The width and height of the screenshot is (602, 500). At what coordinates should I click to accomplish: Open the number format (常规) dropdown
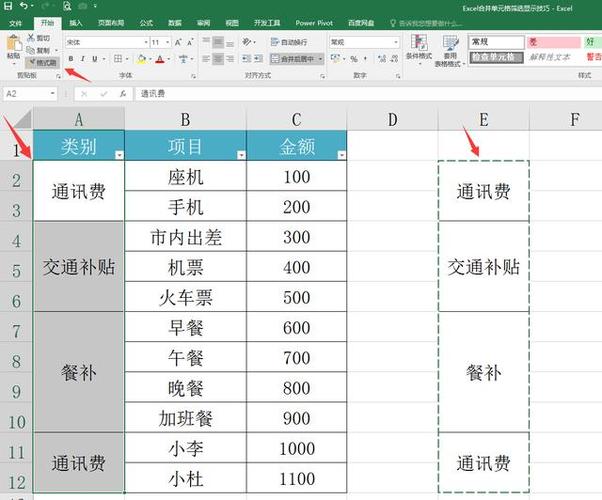coord(396,42)
